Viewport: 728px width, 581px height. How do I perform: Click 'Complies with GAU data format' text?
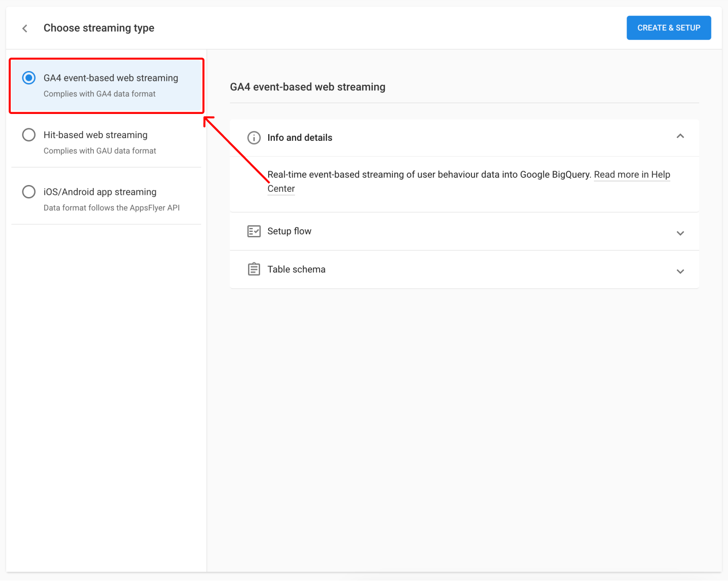100,151
